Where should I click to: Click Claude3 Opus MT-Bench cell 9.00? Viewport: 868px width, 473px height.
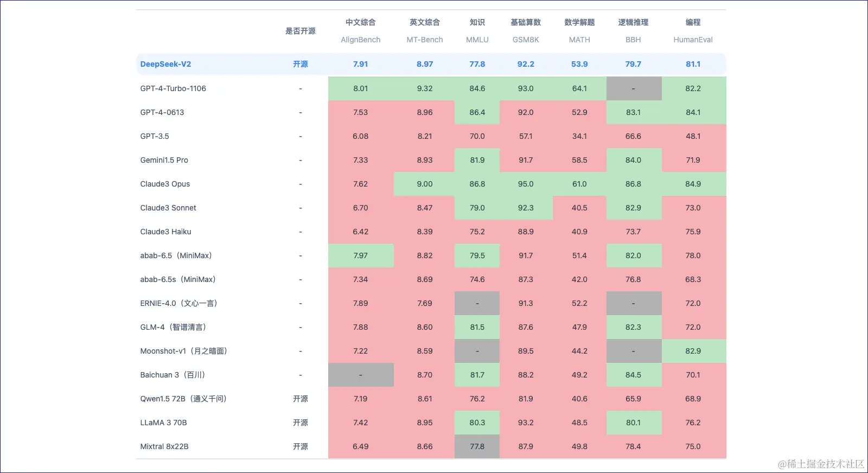424,184
